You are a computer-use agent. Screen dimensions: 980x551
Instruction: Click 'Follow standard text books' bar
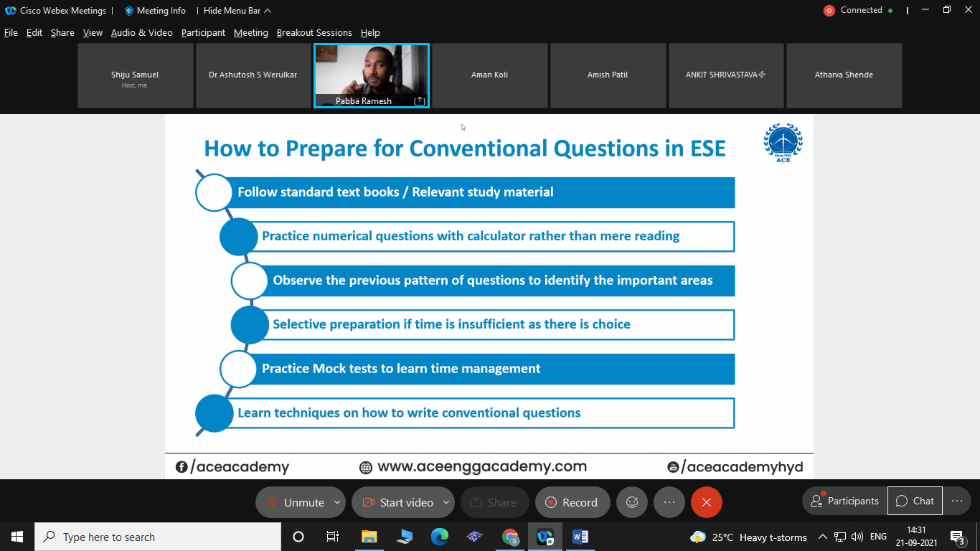(x=473, y=192)
